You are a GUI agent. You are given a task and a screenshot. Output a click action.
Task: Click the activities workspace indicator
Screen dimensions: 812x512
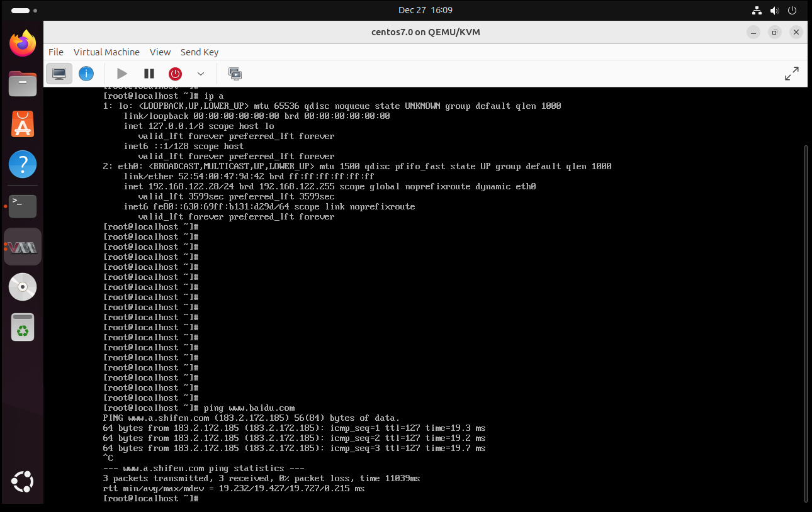(x=23, y=11)
